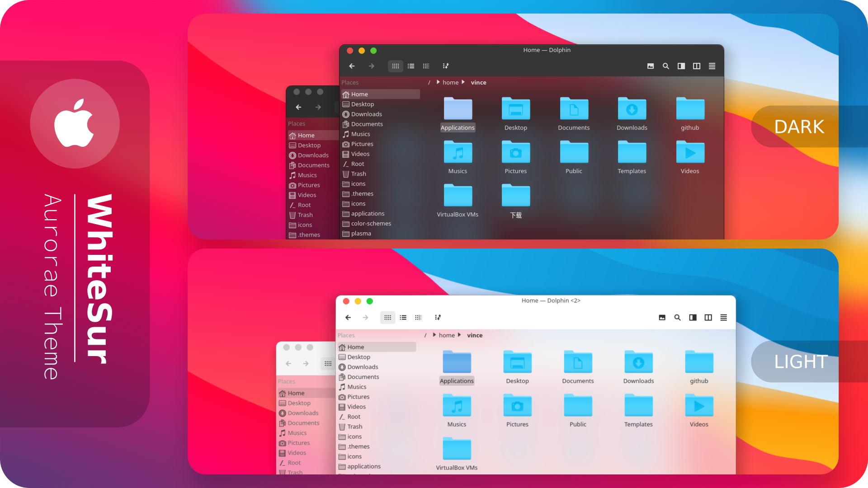Viewport: 868px width, 488px height.
Task: Open search in dark Dolphin toolbar
Action: coord(666,66)
